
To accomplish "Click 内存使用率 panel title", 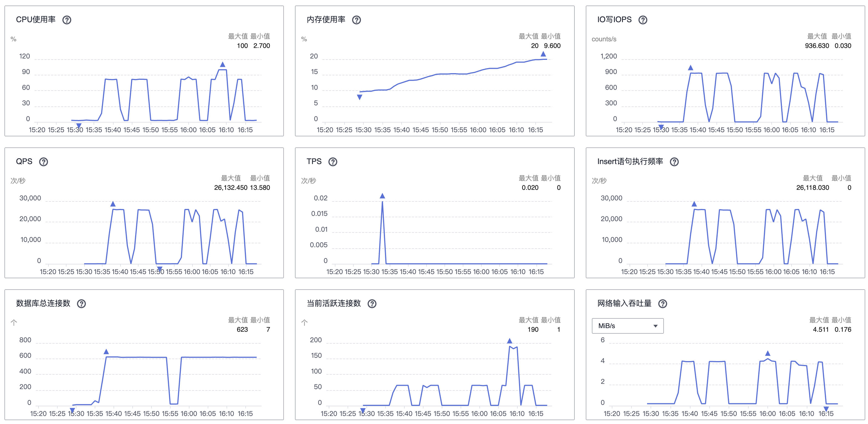I will (x=326, y=20).
